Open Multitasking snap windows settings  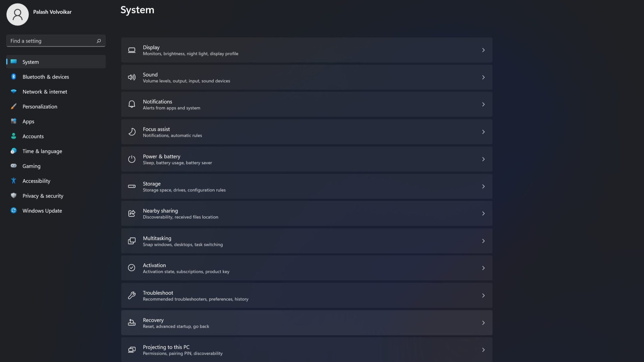tap(307, 241)
